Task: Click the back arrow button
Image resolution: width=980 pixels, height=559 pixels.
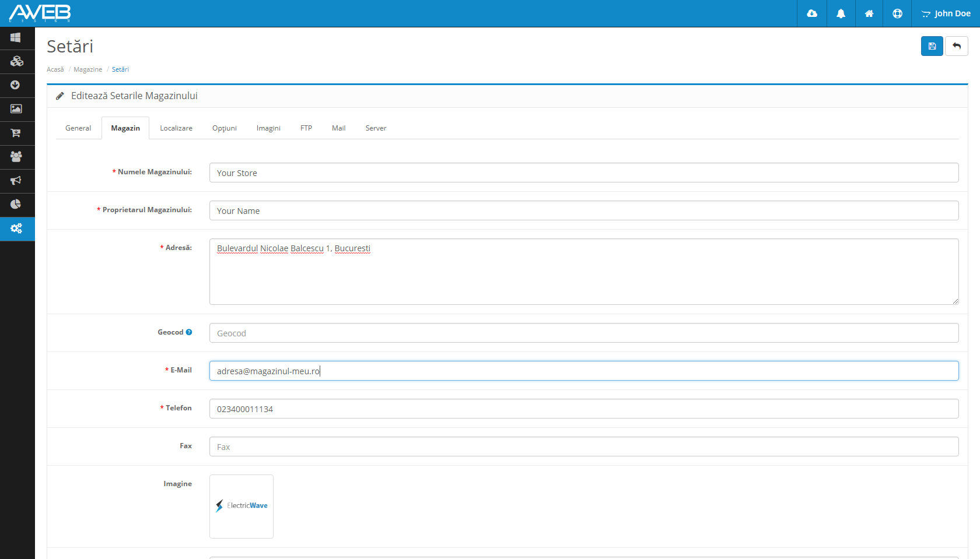Action: point(957,46)
